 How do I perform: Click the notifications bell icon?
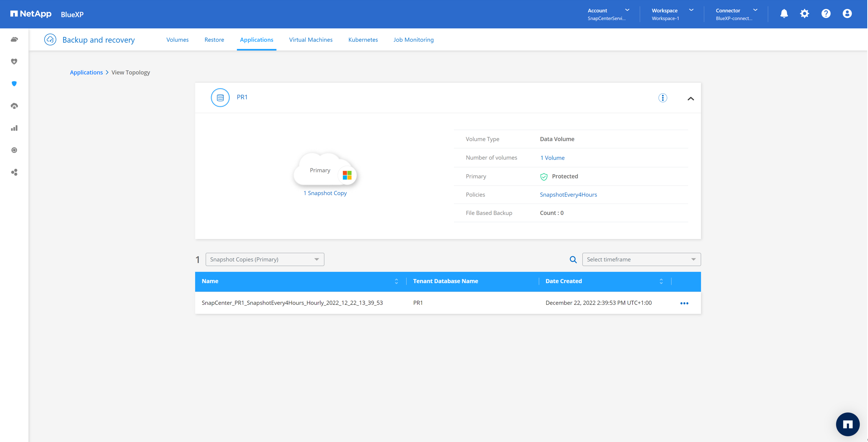click(784, 14)
